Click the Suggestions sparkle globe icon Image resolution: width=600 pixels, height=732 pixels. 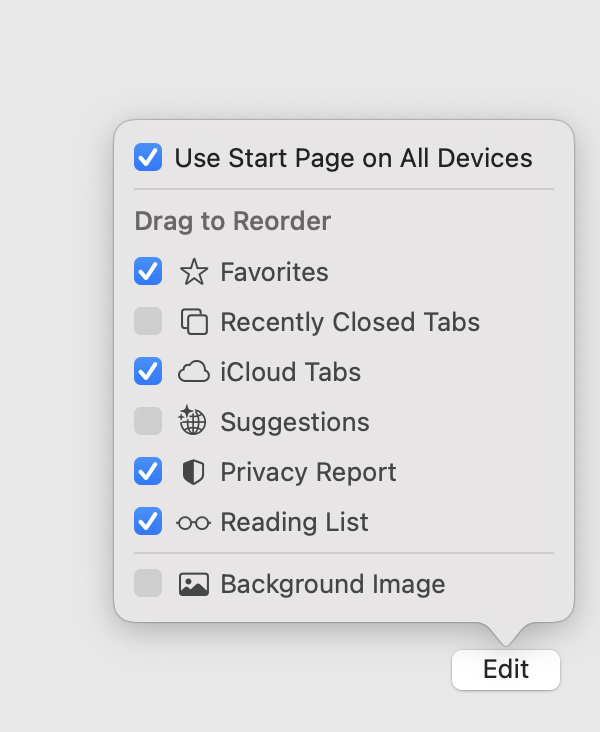coord(192,420)
